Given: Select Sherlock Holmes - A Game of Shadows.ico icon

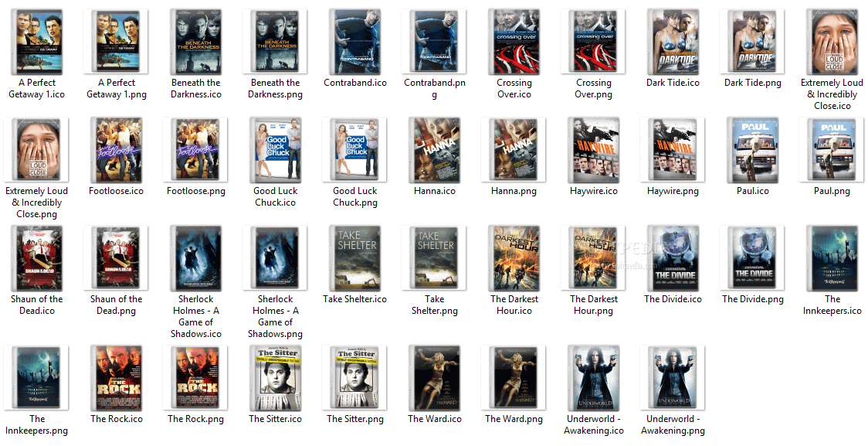Looking at the screenshot, I should [196, 258].
